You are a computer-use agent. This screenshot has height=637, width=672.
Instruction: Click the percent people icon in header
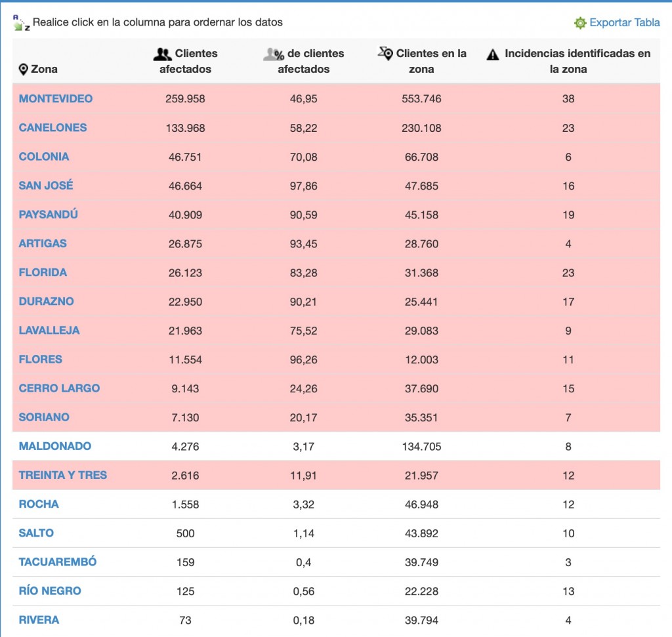point(274,54)
